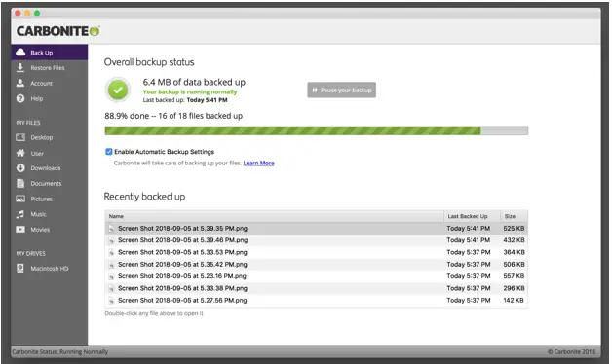The image size is (612, 364).
Task: Click the 432 KB size cell
Action: tap(514, 240)
